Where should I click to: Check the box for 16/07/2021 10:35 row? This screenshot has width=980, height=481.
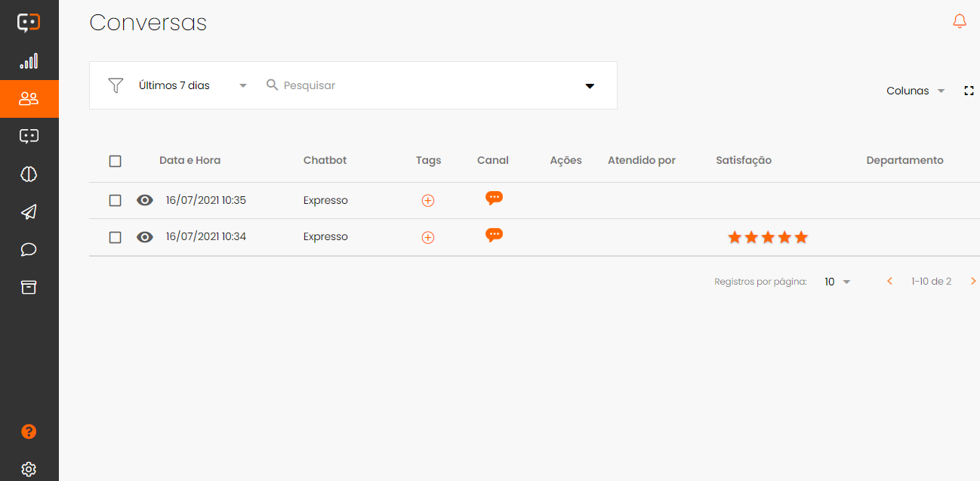click(115, 201)
